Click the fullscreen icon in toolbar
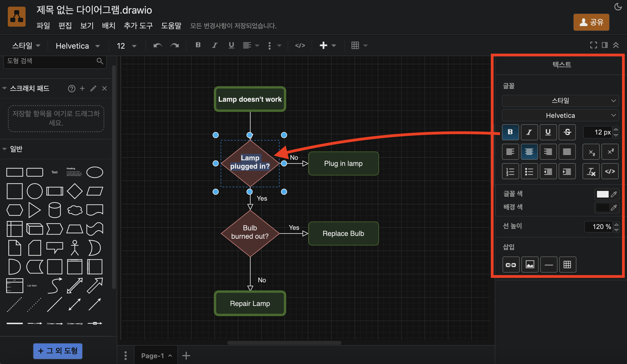 tap(593, 45)
